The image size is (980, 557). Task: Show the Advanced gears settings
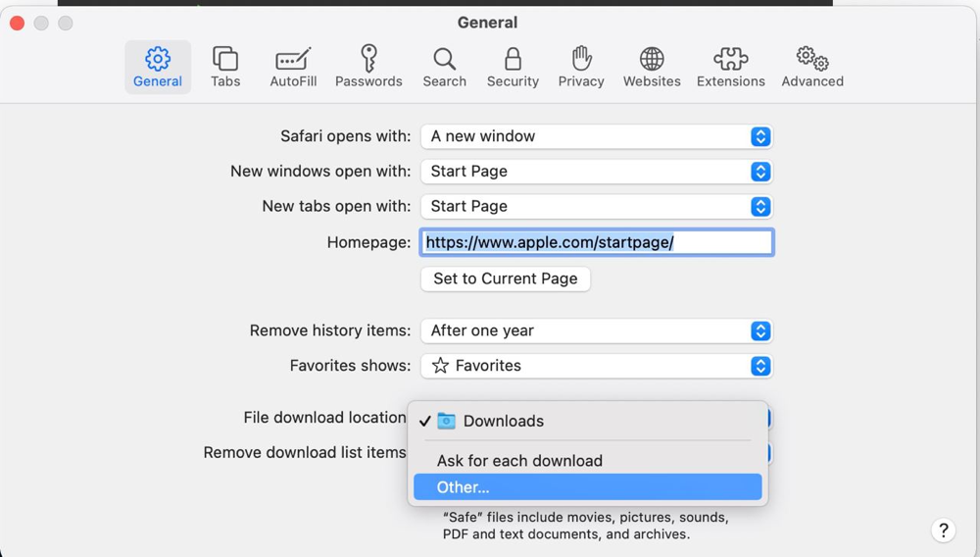(x=812, y=67)
